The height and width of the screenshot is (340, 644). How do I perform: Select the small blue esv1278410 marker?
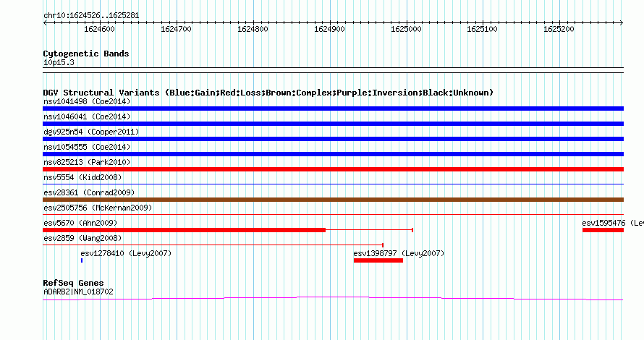[82, 260]
